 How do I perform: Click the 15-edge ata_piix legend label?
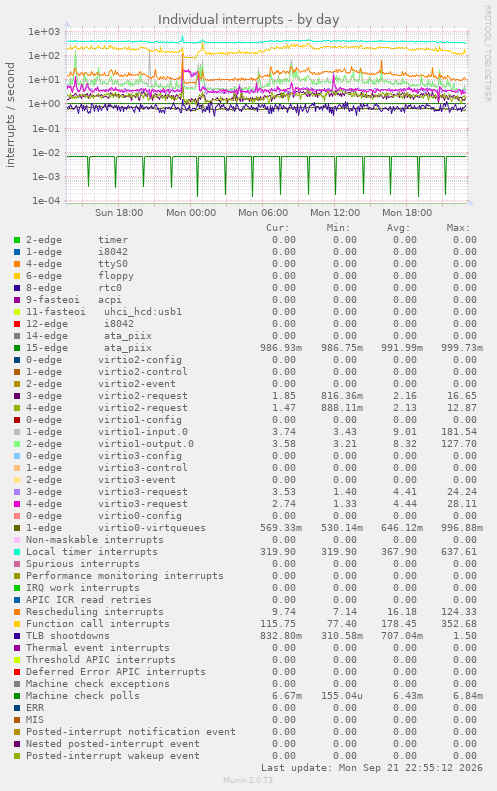[89, 348]
